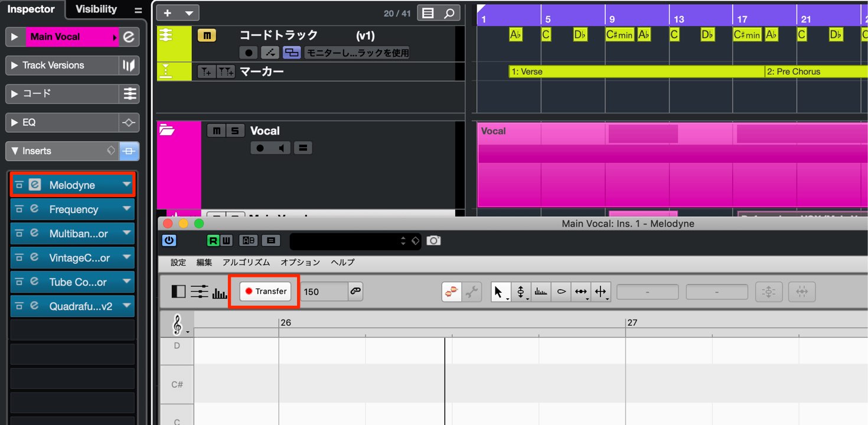Open the 編集 menu in Melodyne
The image size is (868, 425).
(204, 262)
